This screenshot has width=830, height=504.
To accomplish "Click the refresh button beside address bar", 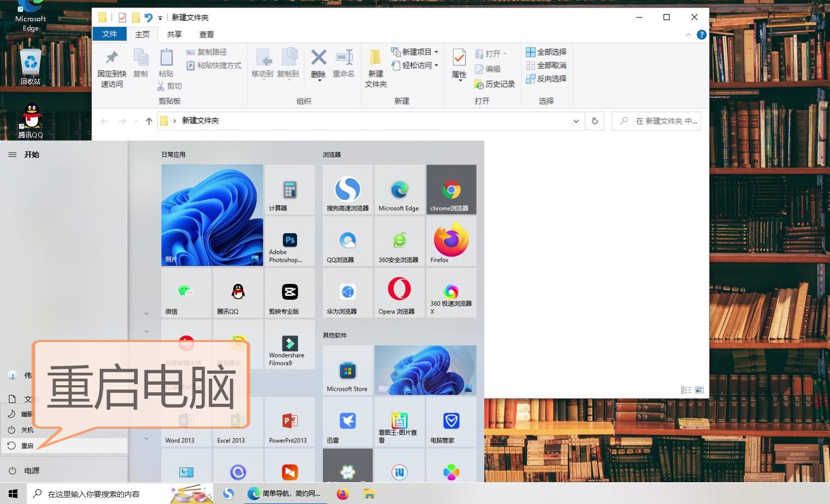I will click(595, 121).
